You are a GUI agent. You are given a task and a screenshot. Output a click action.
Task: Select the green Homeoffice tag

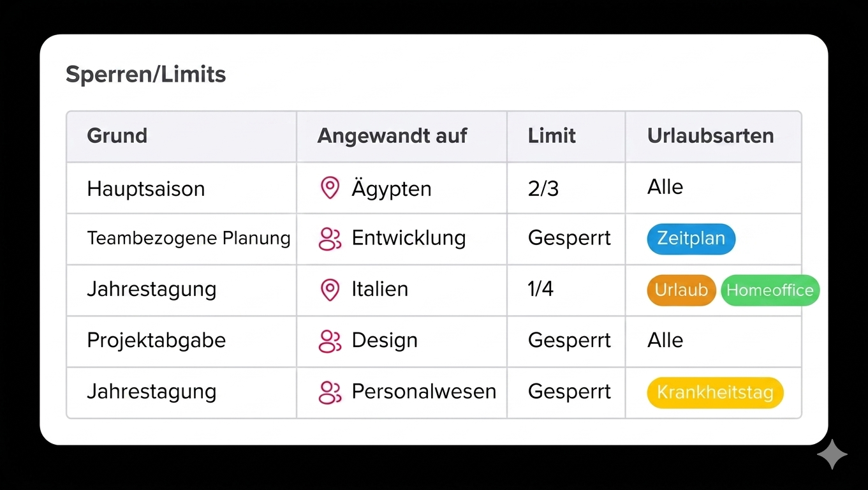click(x=770, y=290)
